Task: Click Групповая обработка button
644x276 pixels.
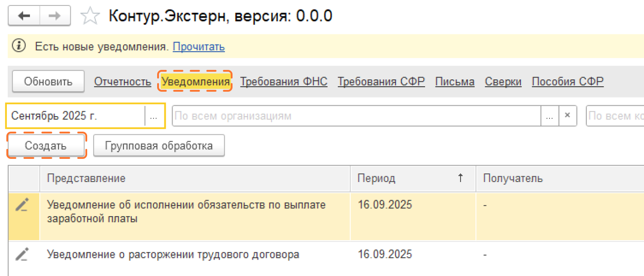Action: (x=159, y=146)
